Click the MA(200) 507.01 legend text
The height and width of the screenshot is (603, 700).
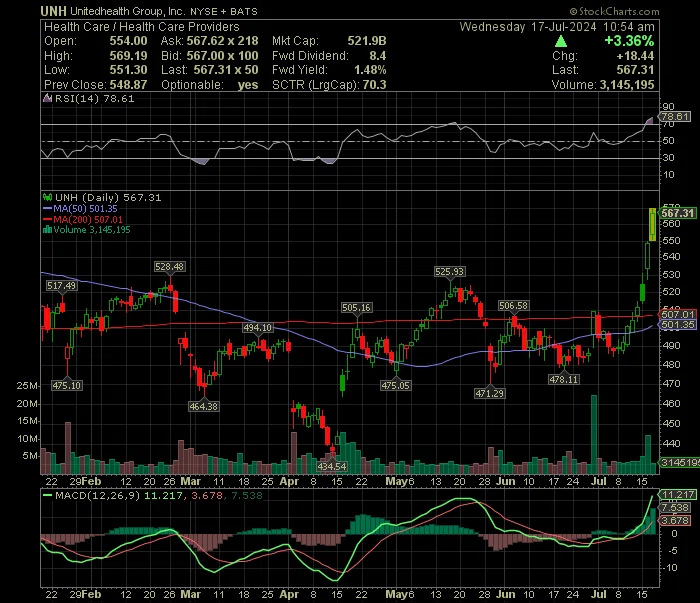(88, 219)
